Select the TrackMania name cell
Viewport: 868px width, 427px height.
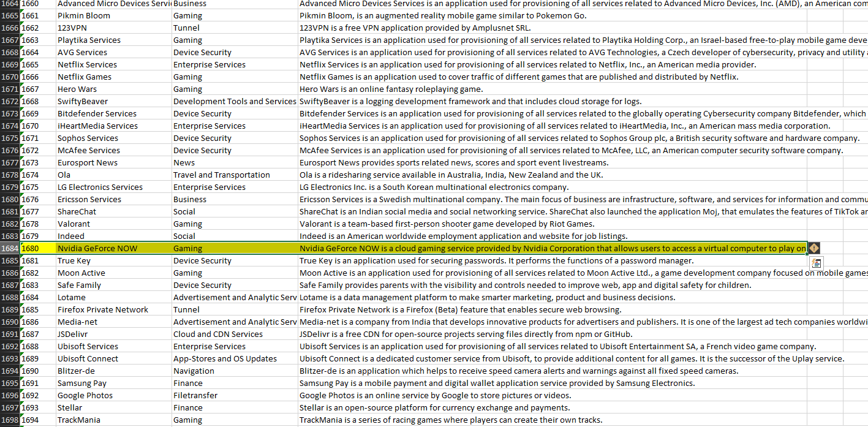tap(114, 420)
